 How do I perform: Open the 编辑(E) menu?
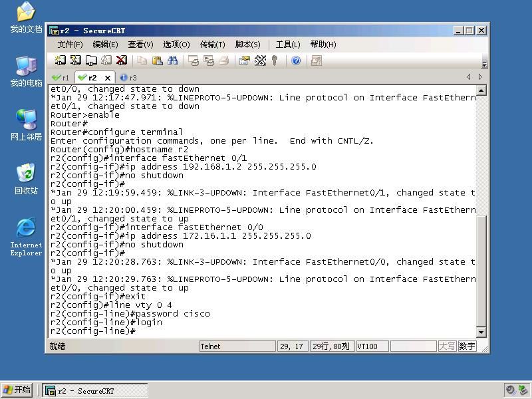[105, 45]
